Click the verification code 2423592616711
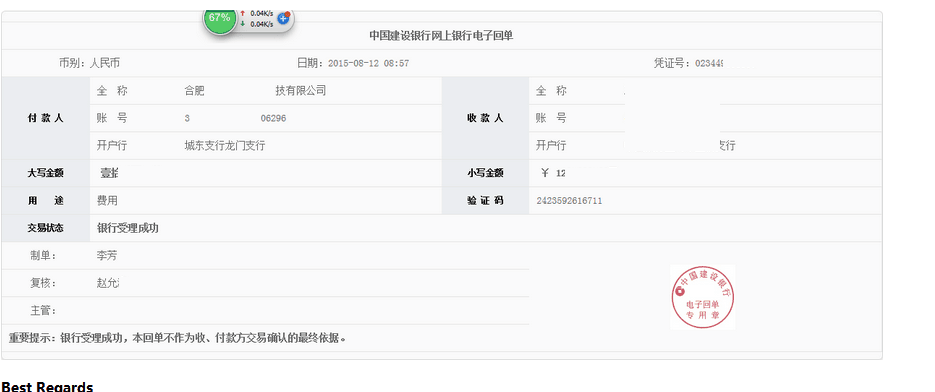Screen dimensions: 935x392 point(569,201)
